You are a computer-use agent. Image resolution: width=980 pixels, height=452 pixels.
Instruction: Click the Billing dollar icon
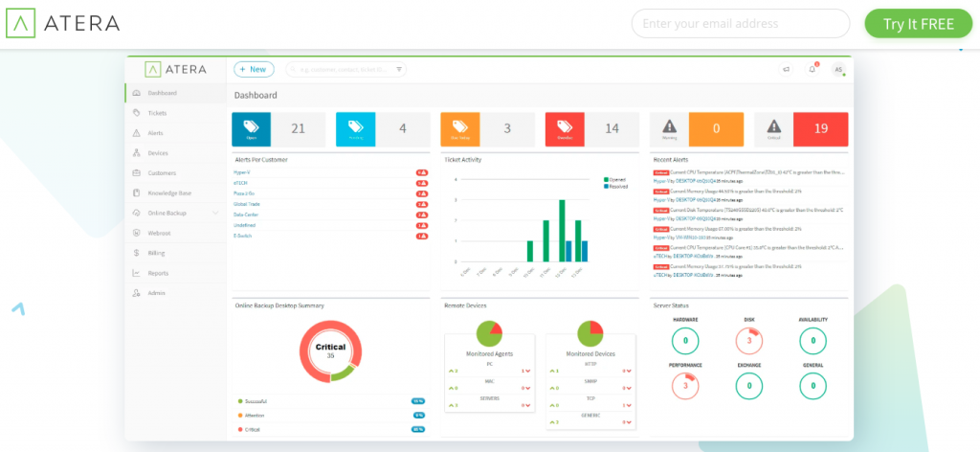click(x=136, y=253)
